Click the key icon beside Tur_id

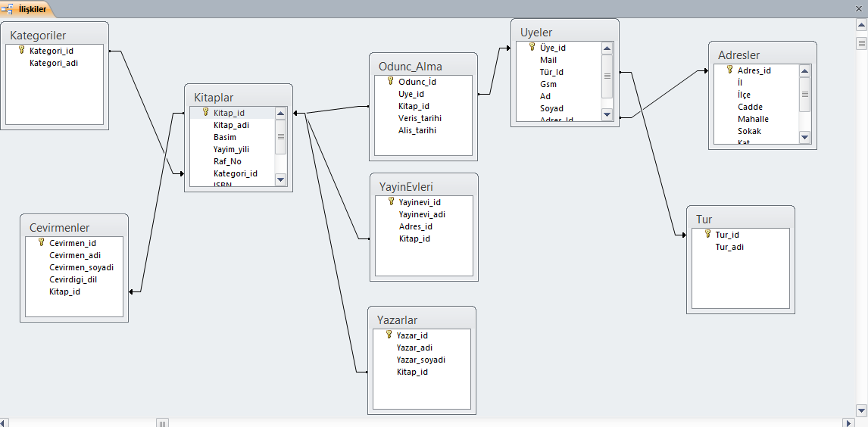pos(707,234)
